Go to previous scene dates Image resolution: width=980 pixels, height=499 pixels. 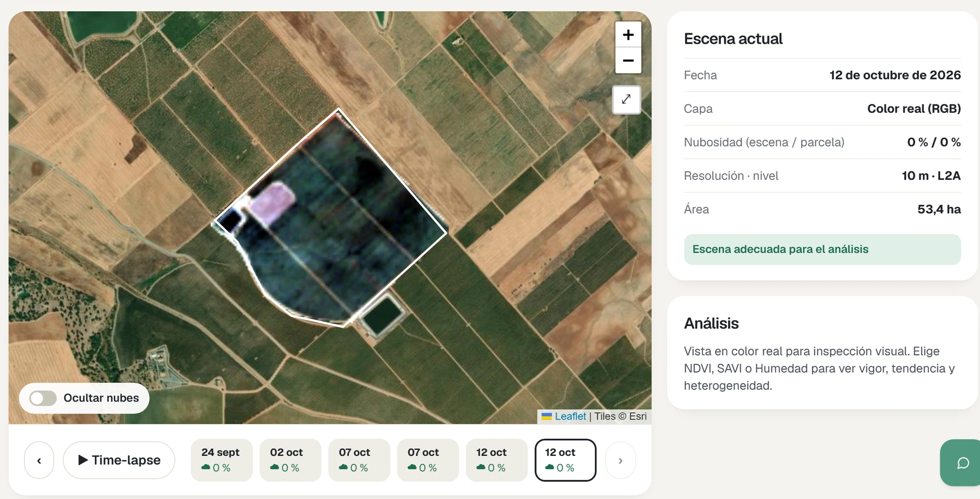coord(39,460)
